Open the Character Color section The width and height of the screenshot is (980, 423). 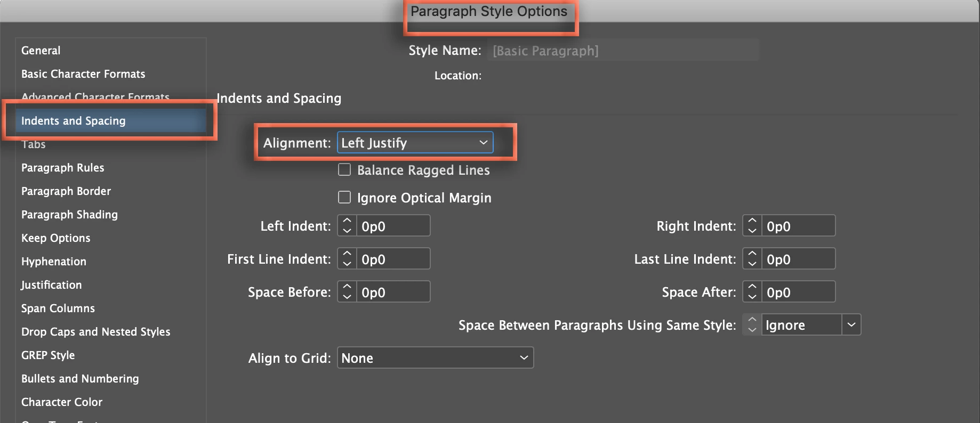click(x=62, y=402)
